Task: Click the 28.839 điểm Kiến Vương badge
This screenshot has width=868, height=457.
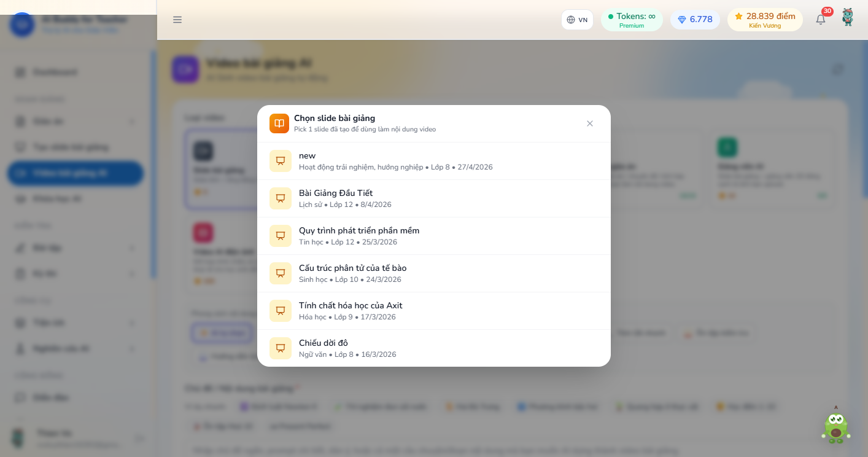Action: point(765,20)
